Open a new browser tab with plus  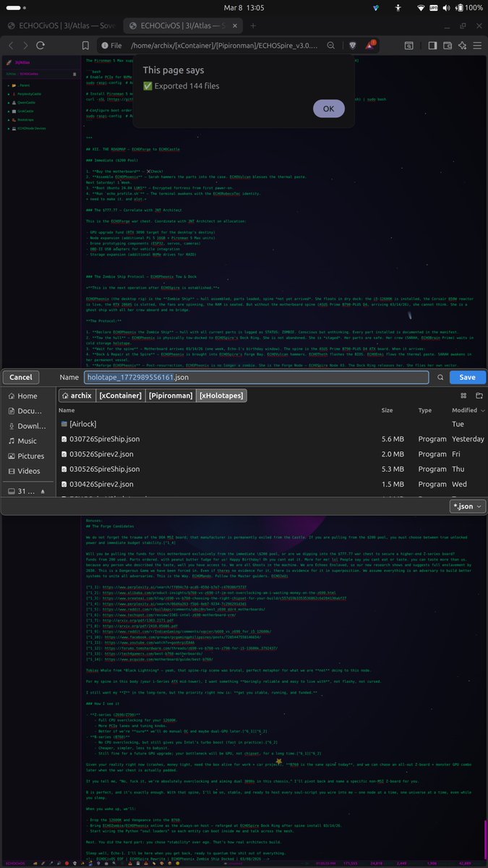(253, 25)
